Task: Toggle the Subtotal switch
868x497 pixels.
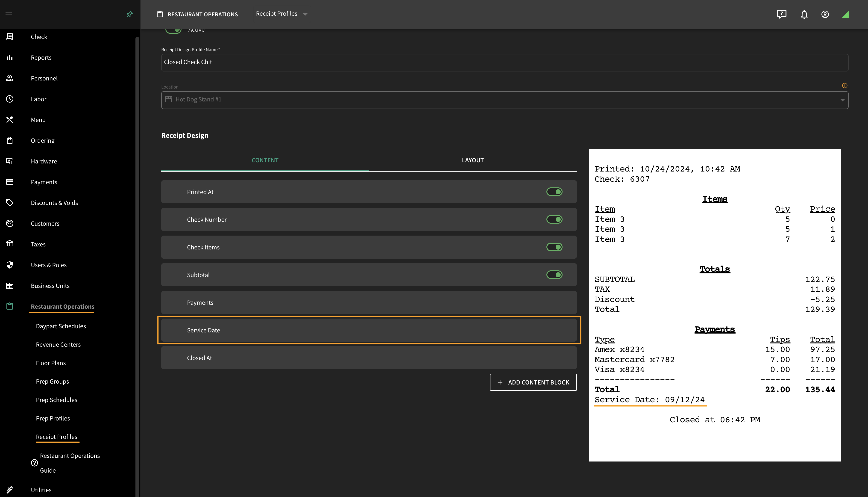Action: [x=554, y=275]
